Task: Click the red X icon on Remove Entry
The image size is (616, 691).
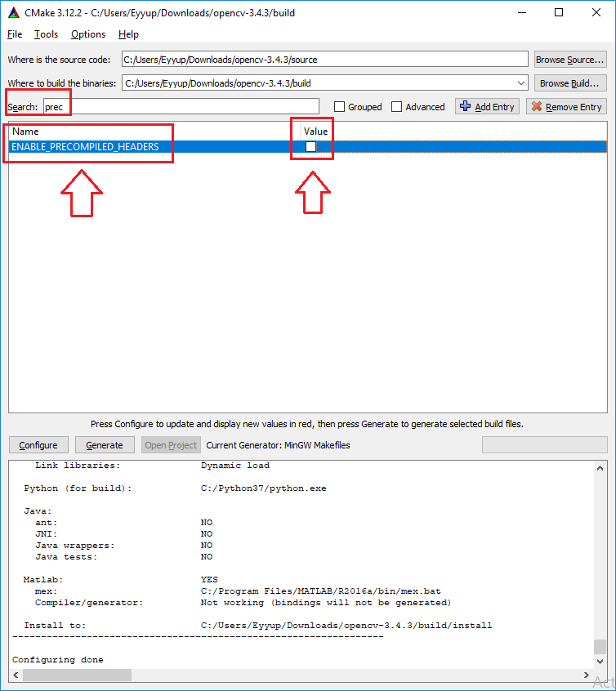Action: click(x=536, y=106)
